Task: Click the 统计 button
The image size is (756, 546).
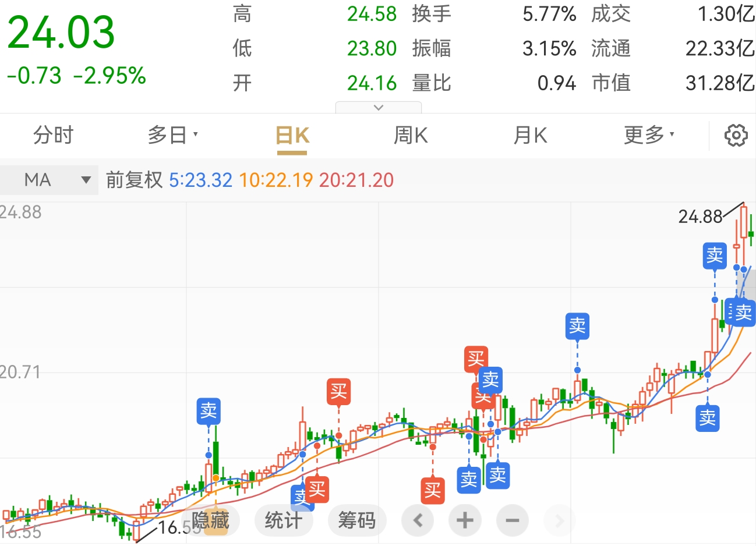Action: point(284,520)
